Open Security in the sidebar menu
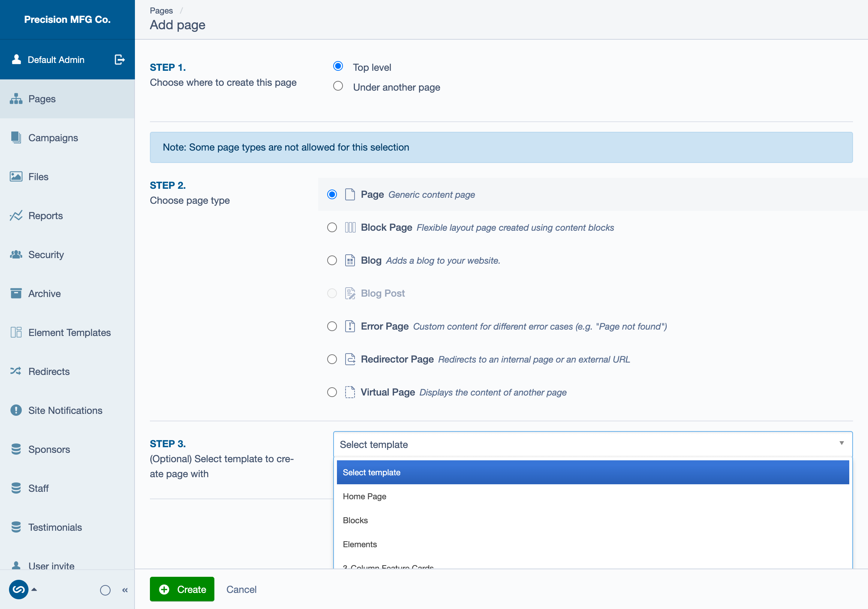 point(67,254)
